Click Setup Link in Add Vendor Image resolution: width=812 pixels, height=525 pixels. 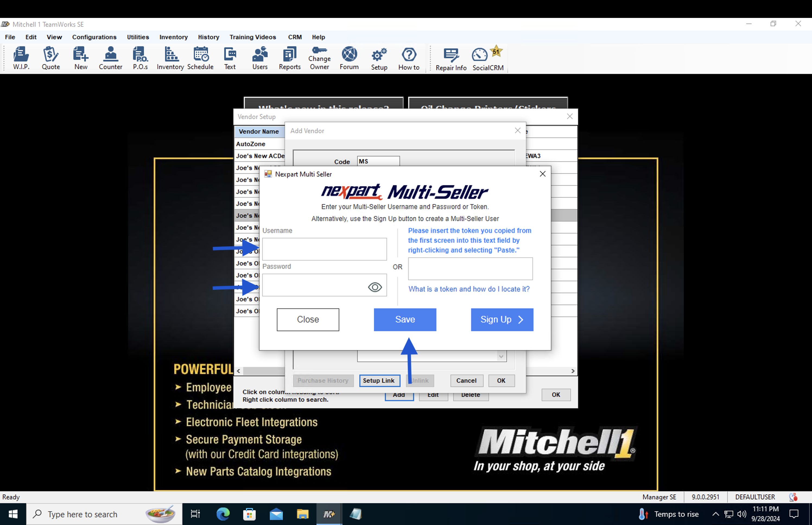click(x=379, y=381)
